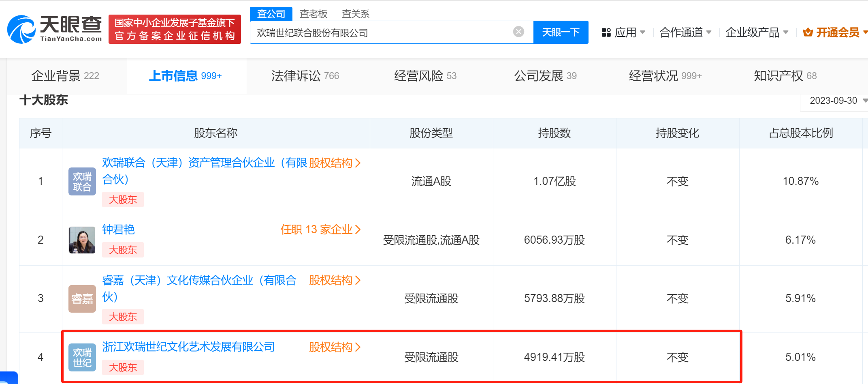Screen dimensions: 868x384
Task: Open the 经营状况 tab
Action: click(665, 76)
